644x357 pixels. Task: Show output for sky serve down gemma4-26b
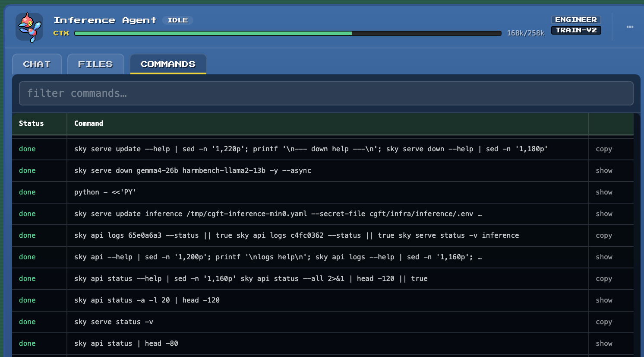pos(604,171)
